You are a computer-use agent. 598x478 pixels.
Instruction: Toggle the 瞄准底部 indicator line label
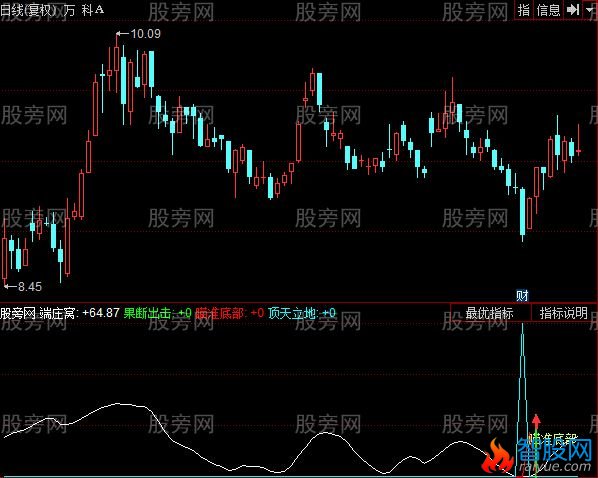pyautogui.click(x=229, y=313)
